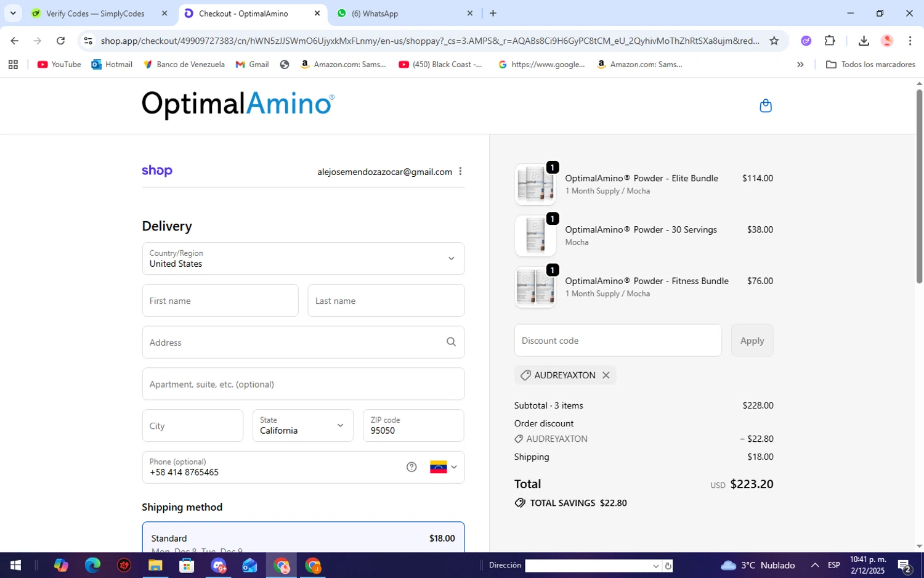
Task: Open the Windows Start menu
Action: [x=15, y=565]
